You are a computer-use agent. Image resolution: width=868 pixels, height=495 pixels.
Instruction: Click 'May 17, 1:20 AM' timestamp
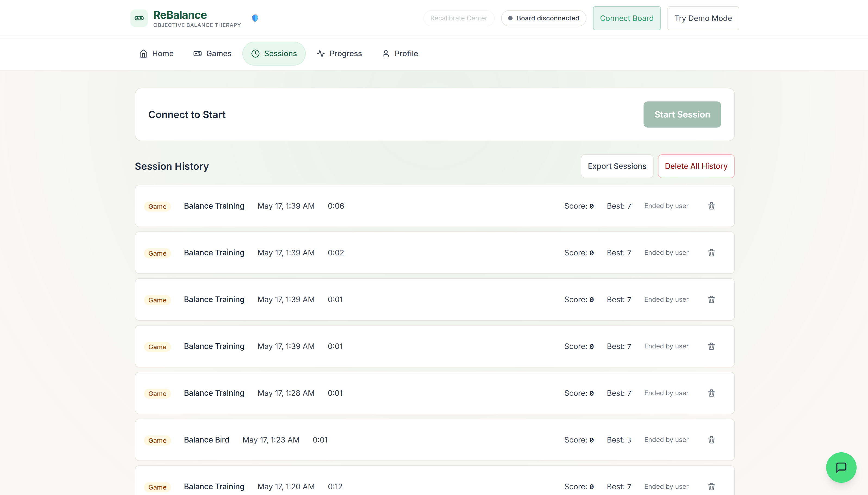click(x=286, y=487)
